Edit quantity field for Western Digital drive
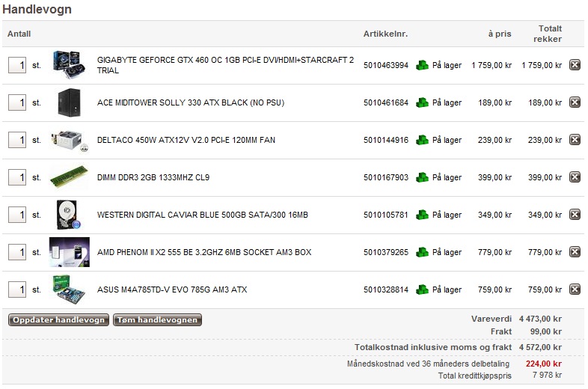The image size is (588, 389). 17,215
